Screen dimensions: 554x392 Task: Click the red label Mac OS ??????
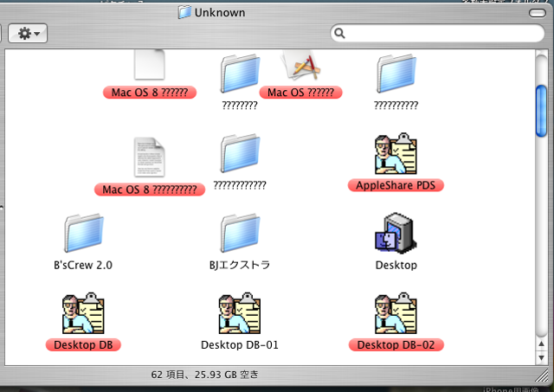point(300,93)
